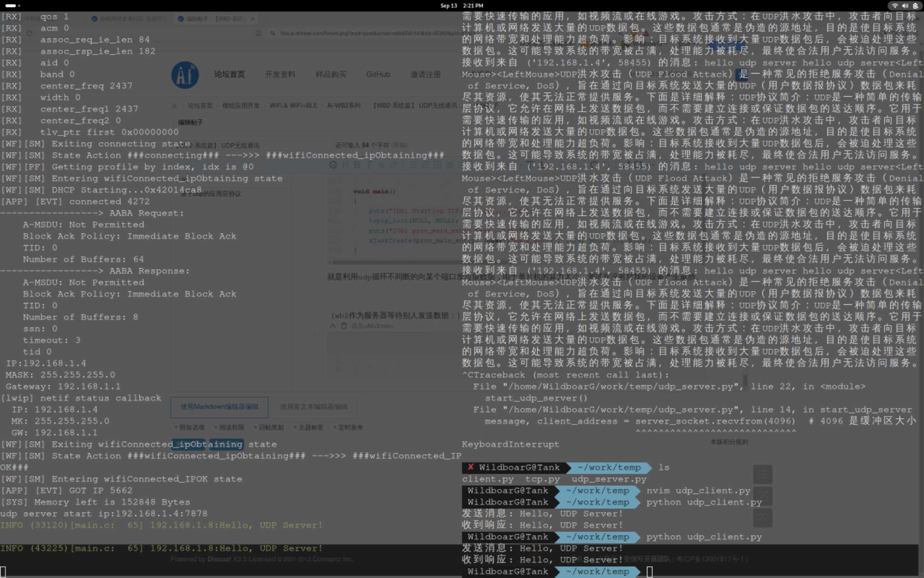The height and width of the screenshot is (578, 924).
Task: Open the GitHub navigation link
Action: [378, 75]
